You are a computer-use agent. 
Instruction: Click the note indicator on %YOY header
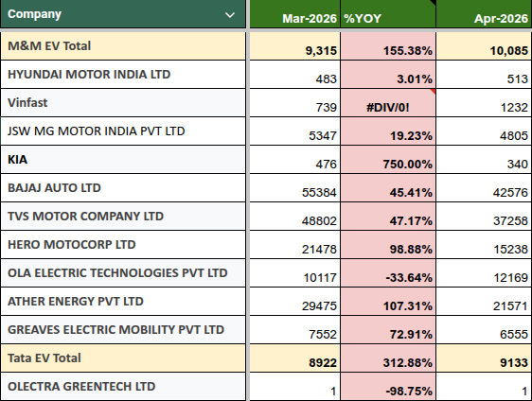tap(433, 3)
